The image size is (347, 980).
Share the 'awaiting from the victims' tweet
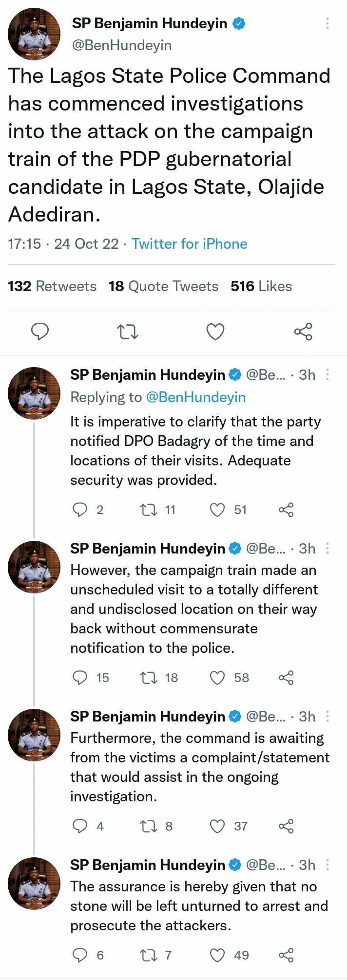286,826
